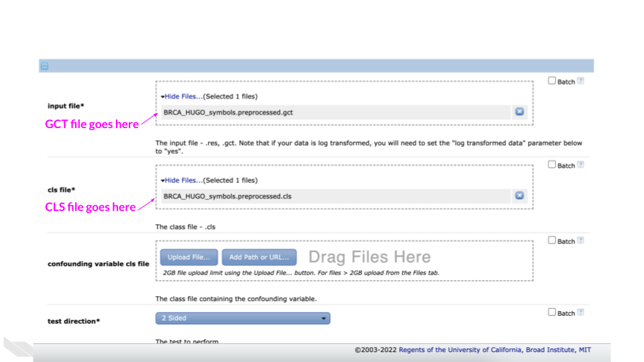Viewport: 644px width, 362px height.
Task: Collapse the input file Hide Files list
Action: 183,97
